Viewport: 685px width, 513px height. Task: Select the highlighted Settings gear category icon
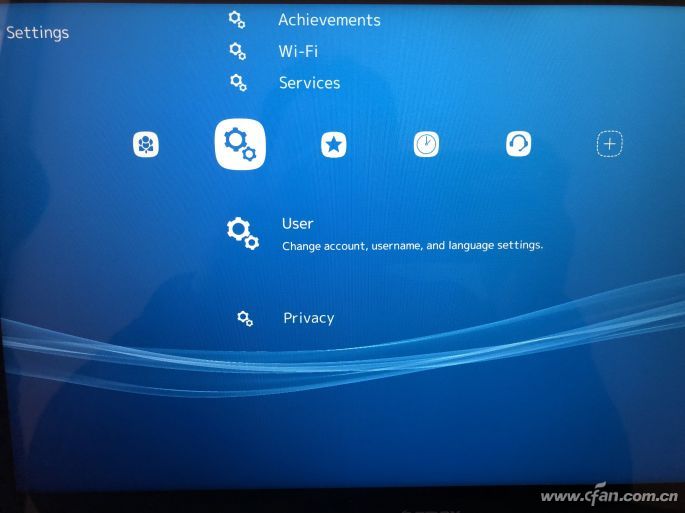[x=240, y=144]
